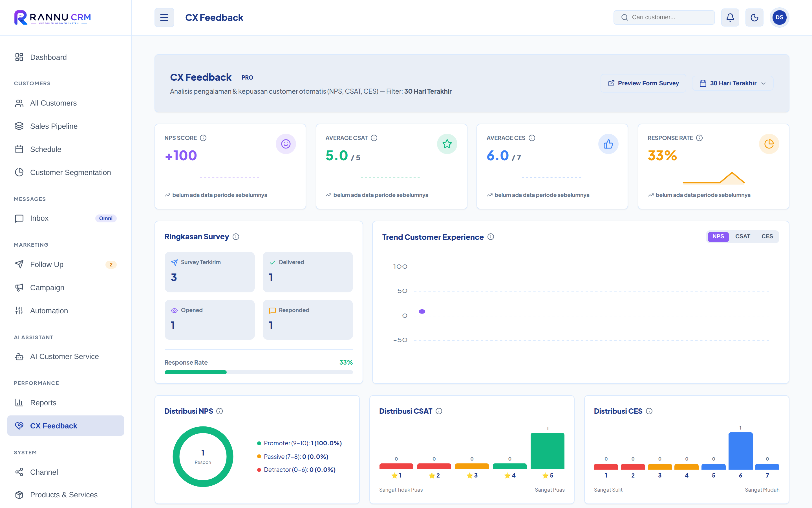
Task: Click the Ringkasan Survey info icon
Action: [236, 237]
